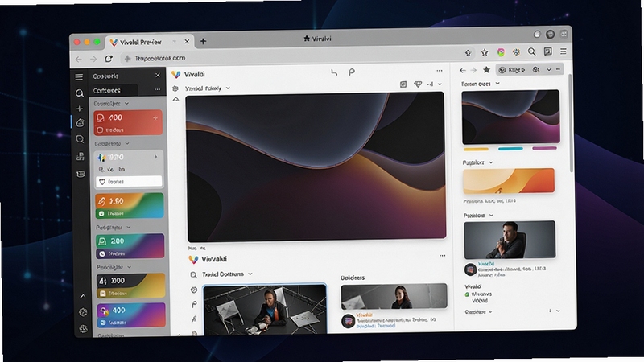The image size is (644, 362).
Task: Click the colorful pink-green extension icon
Action: click(x=501, y=52)
